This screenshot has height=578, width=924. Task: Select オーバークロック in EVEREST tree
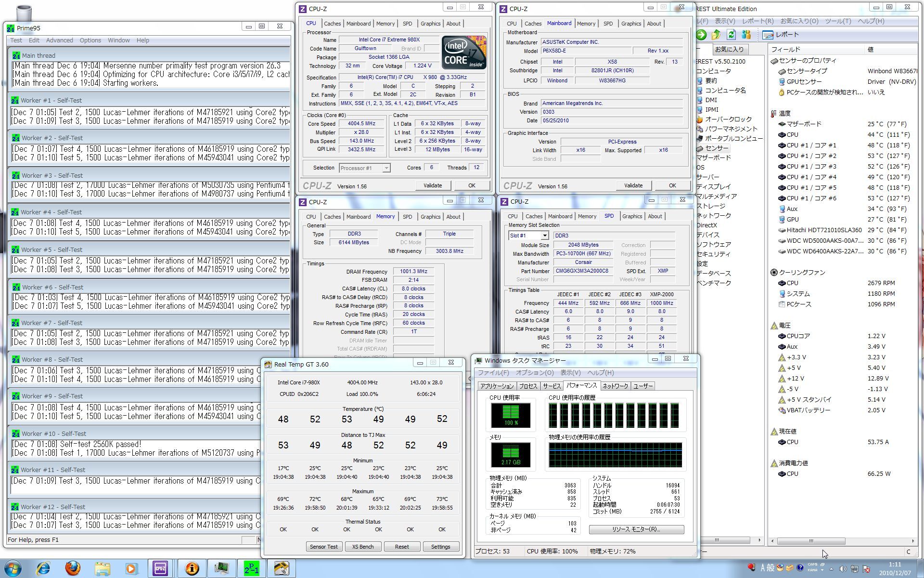[728, 119]
